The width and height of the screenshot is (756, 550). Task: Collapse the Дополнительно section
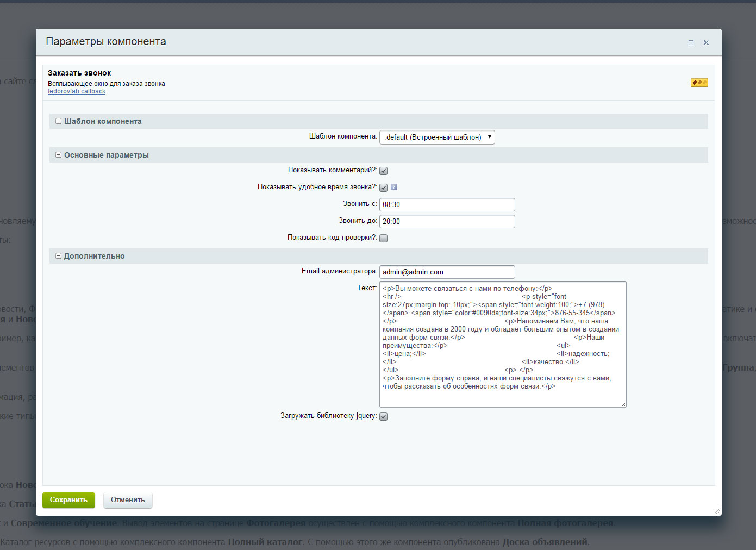click(x=59, y=256)
